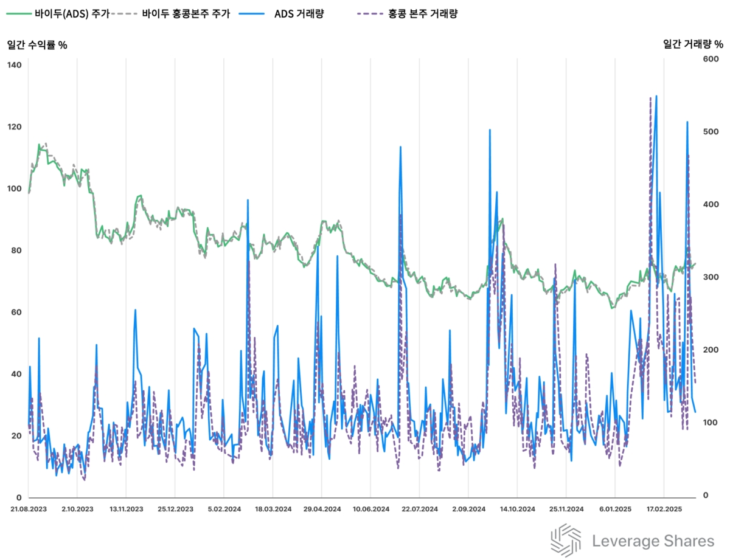Click the 13.11.2023 date label
This screenshot has height=560, width=730.
point(126,509)
